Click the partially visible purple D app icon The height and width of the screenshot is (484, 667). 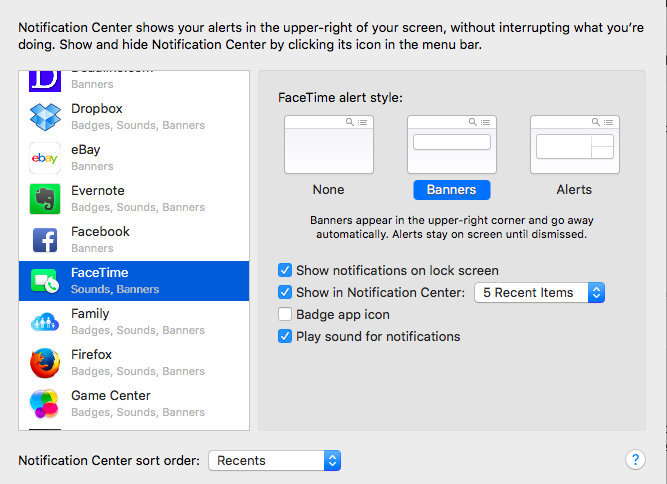45,81
